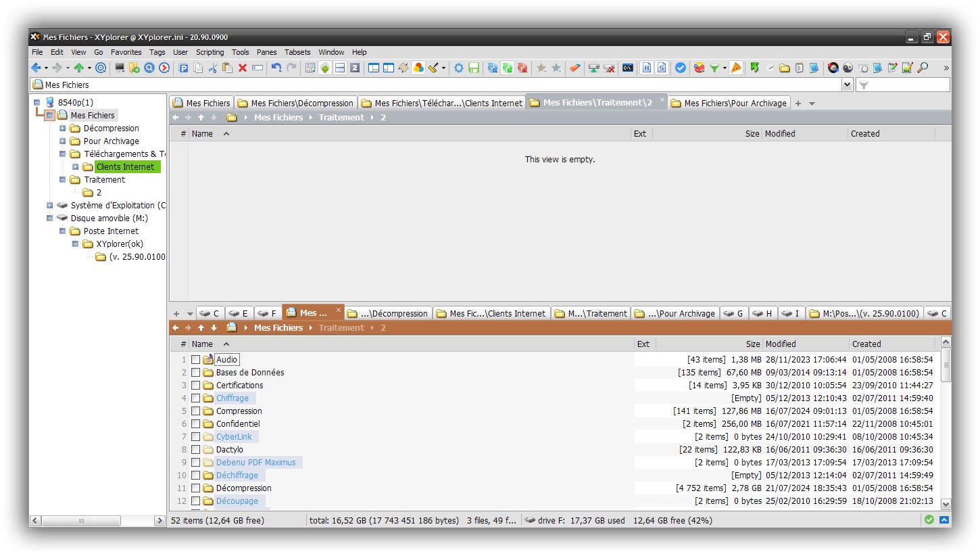The image size is (980, 556).
Task: Click the green Up arrow icon
Action: (79, 68)
